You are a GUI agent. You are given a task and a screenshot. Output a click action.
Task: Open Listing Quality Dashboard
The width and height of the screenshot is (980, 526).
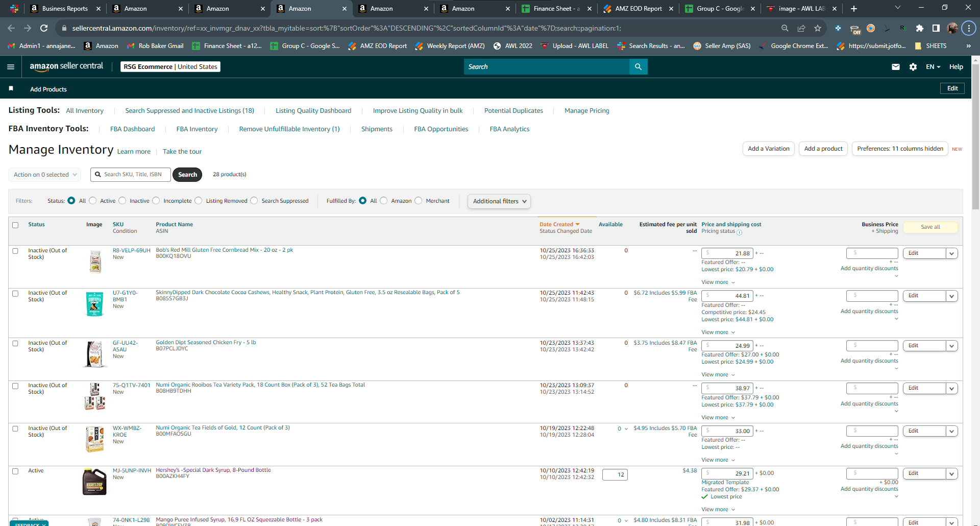point(313,111)
